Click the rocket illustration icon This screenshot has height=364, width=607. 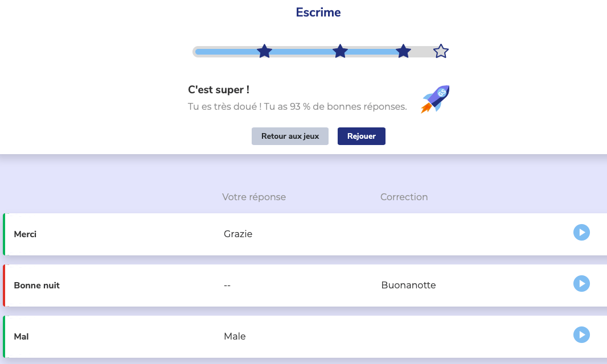436,100
